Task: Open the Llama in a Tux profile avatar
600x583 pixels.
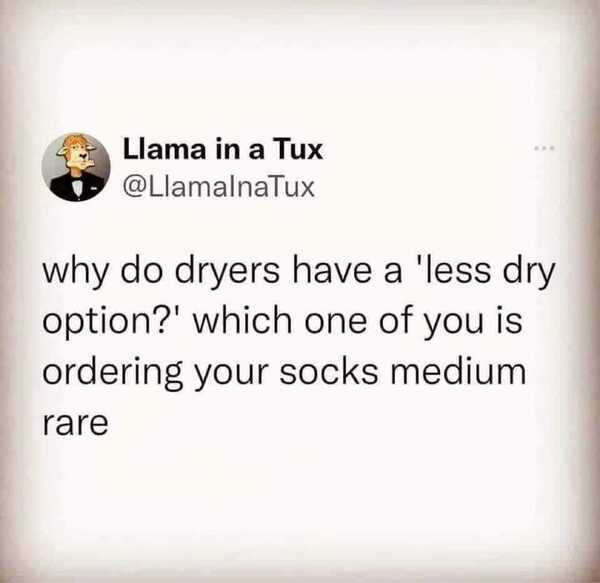Action: [76, 167]
